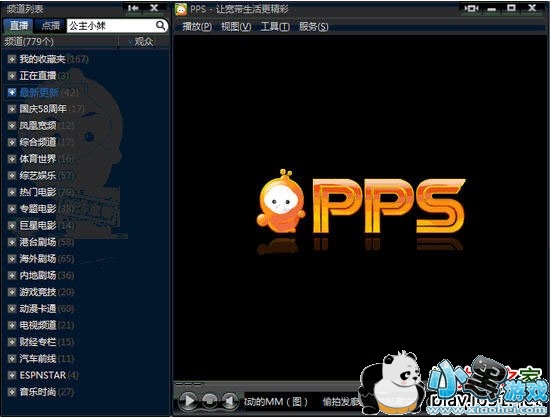
Task: Expand the 最新更新 category
Action: point(12,92)
